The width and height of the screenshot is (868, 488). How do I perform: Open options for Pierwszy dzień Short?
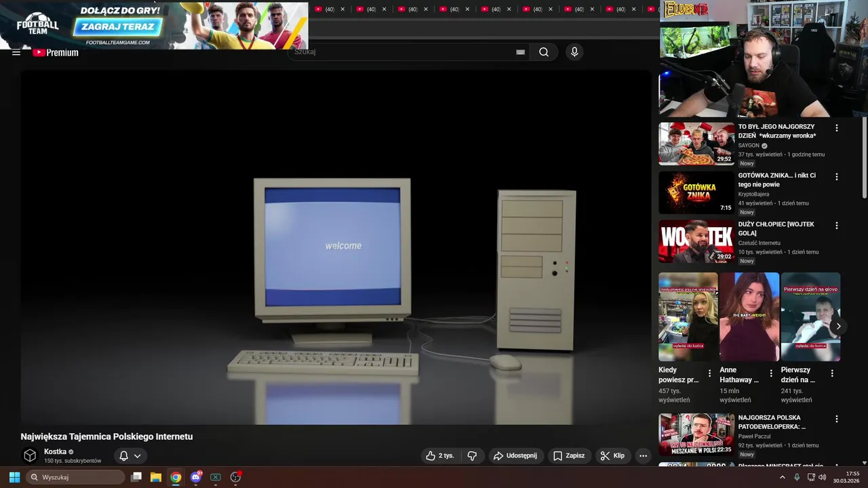point(832,373)
